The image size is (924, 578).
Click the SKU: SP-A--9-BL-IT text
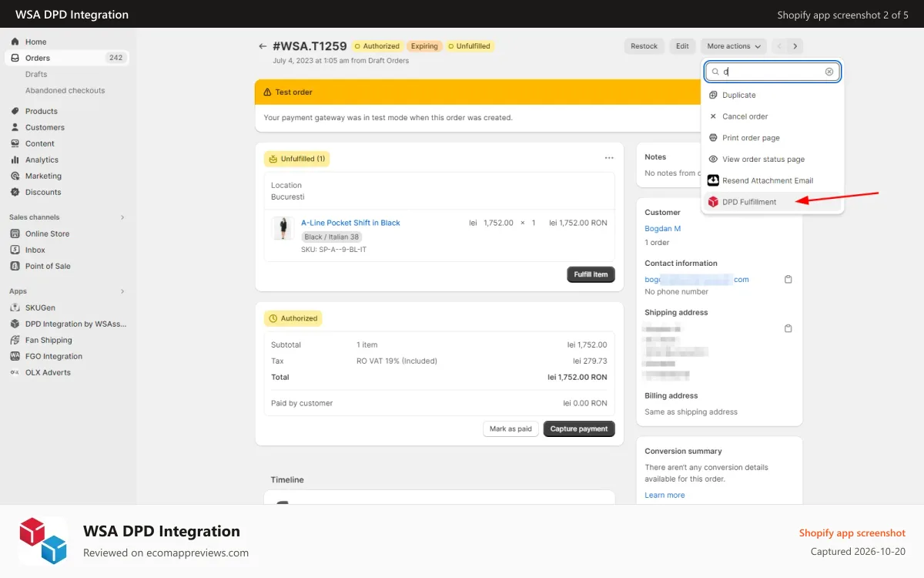[x=333, y=250]
